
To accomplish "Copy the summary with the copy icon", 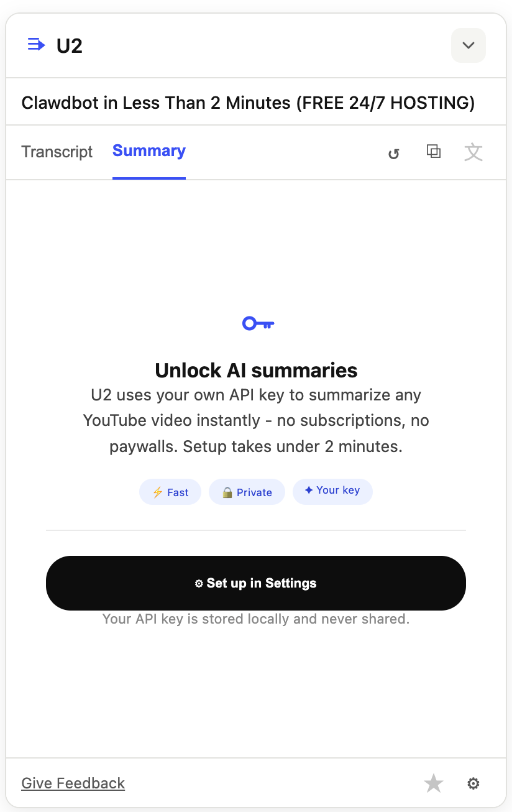I will [433, 152].
